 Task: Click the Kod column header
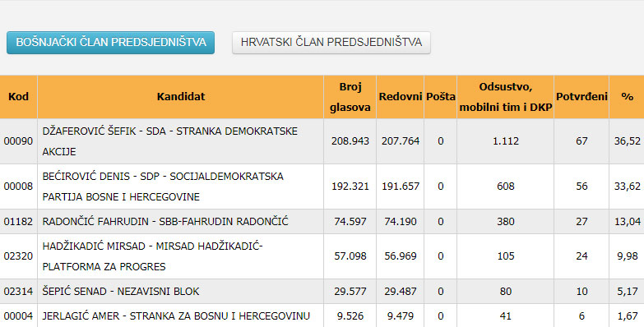click(x=18, y=97)
